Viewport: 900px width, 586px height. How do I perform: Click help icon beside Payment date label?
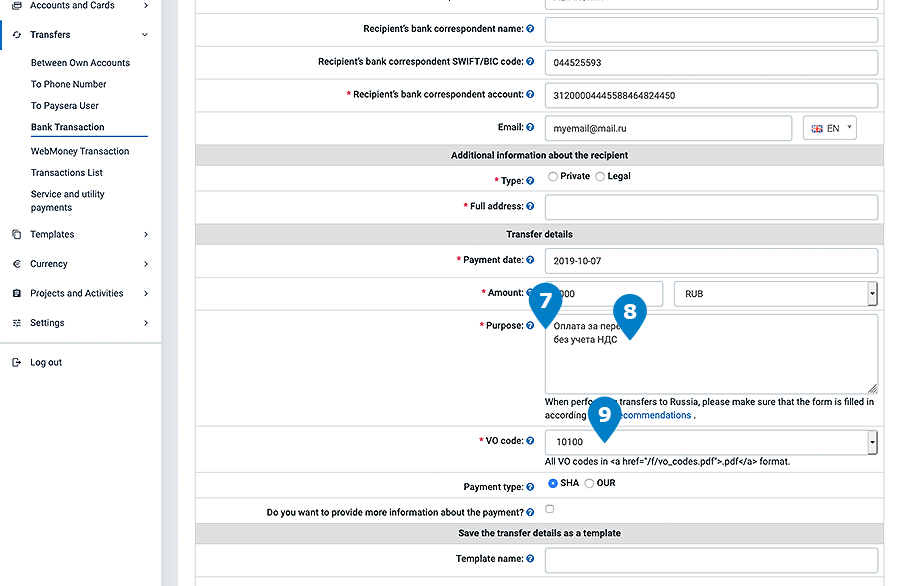tap(530, 260)
